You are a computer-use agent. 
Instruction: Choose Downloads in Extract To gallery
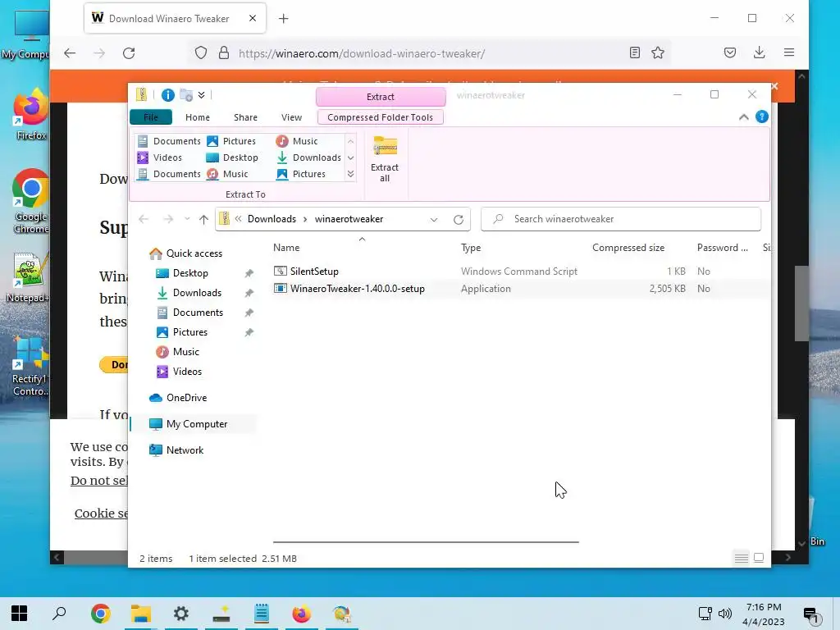(309, 157)
